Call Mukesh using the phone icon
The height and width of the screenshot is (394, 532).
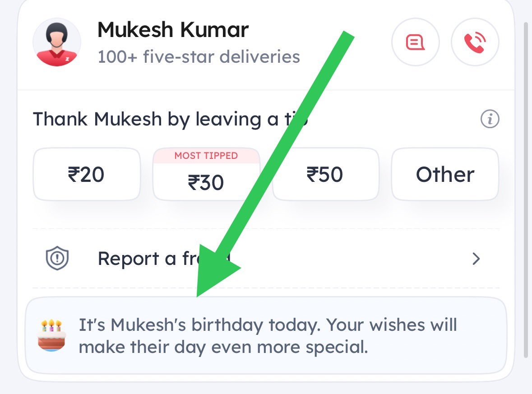click(475, 43)
